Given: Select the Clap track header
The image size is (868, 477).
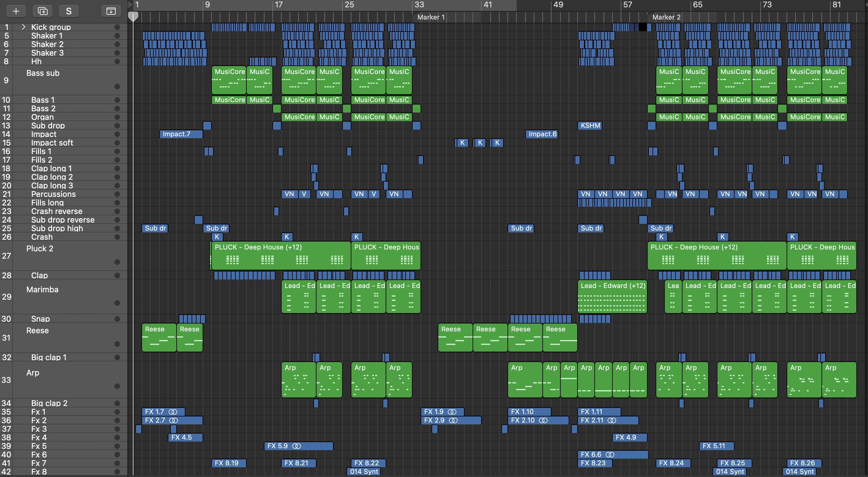Looking at the screenshot, I should 64,275.
